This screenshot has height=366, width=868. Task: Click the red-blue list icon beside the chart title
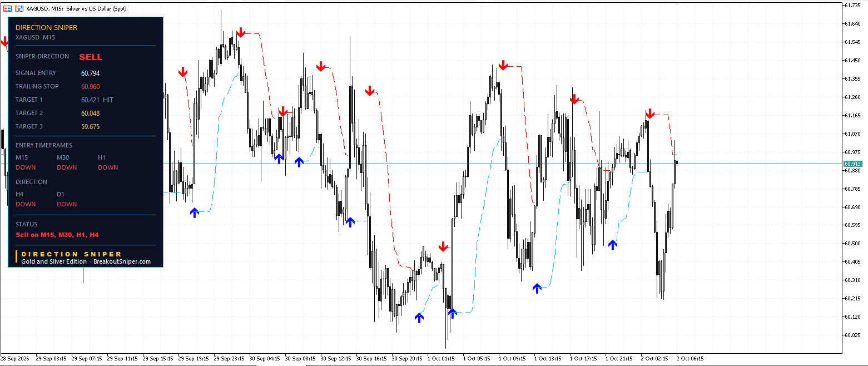point(8,8)
